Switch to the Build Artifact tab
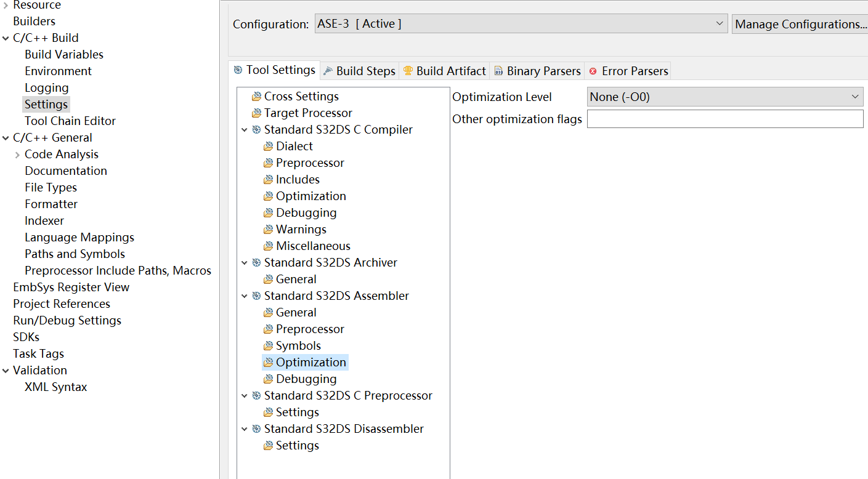Viewport: 868px width, 479px height. (444, 71)
